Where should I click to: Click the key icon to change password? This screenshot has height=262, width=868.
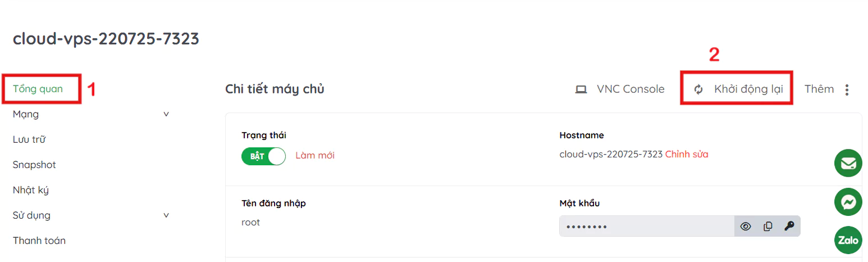click(789, 227)
